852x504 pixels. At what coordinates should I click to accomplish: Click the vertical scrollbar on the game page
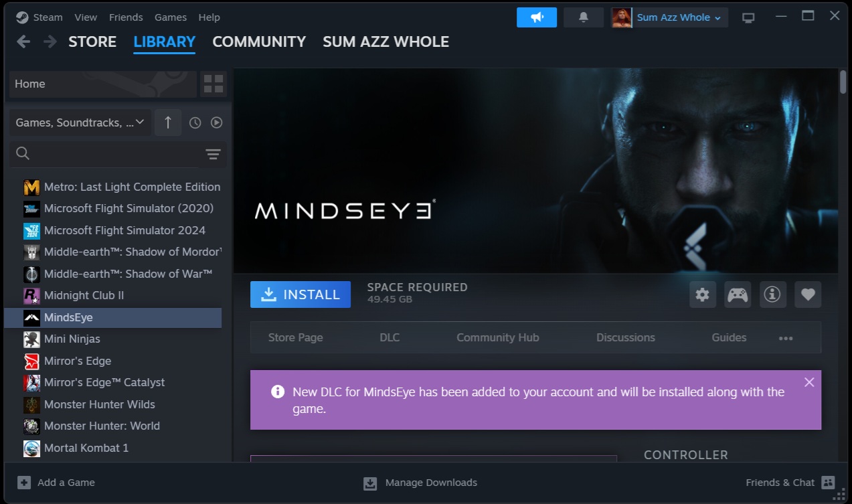click(843, 82)
